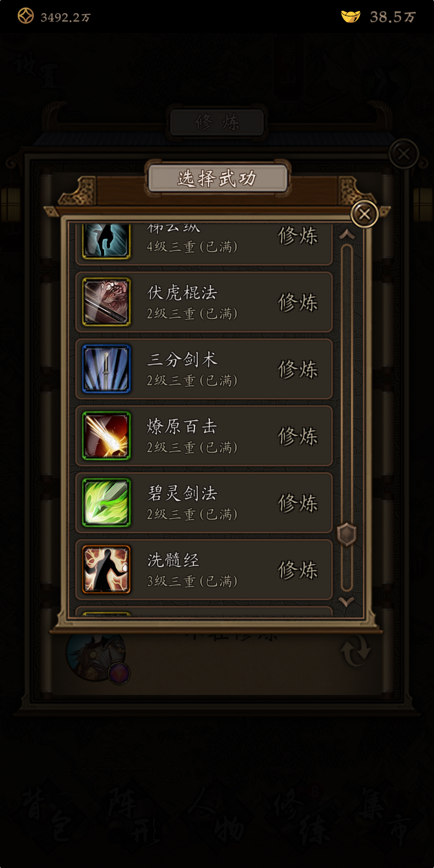Image resolution: width=434 pixels, height=868 pixels.
Task: Click the 伏虎棍法 skill icon
Action: (106, 302)
